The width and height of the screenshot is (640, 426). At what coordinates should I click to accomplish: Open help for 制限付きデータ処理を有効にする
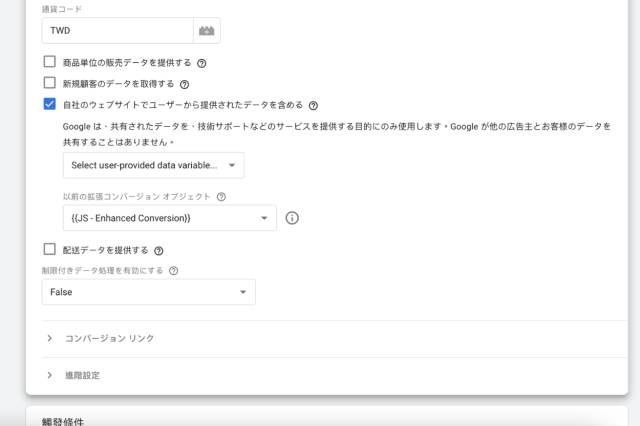coord(173,271)
